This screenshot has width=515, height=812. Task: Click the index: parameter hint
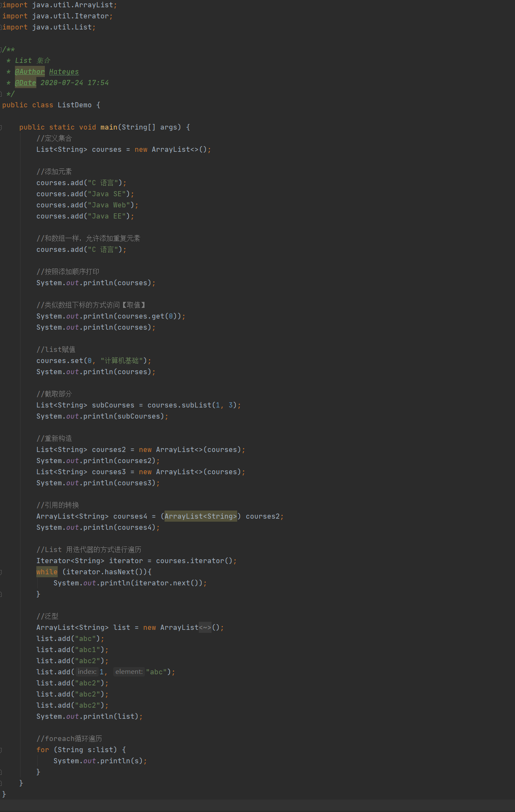click(87, 672)
